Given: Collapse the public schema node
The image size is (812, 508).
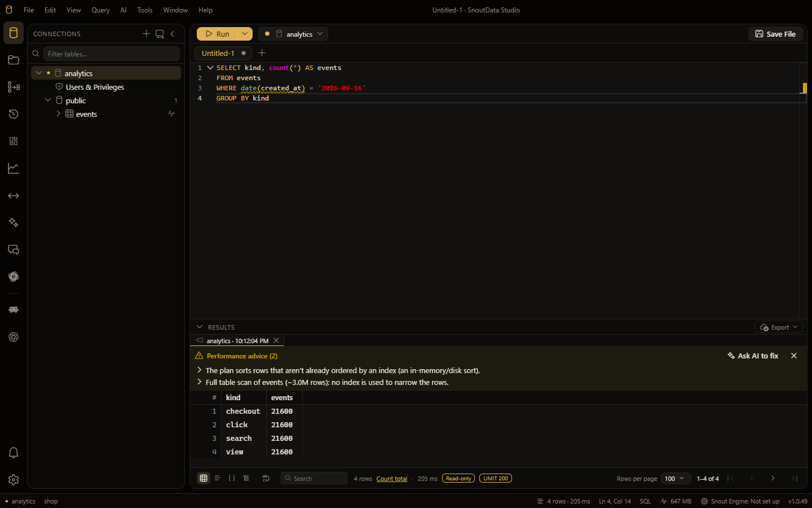Looking at the screenshot, I should pos(48,100).
